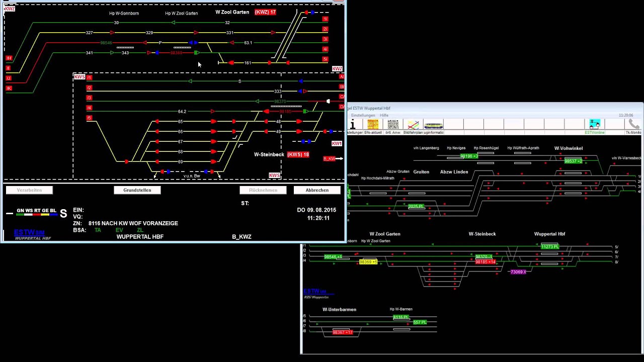Open the info 'i' toolbar icon
Screen dimensions: 644x362
(353, 124)
